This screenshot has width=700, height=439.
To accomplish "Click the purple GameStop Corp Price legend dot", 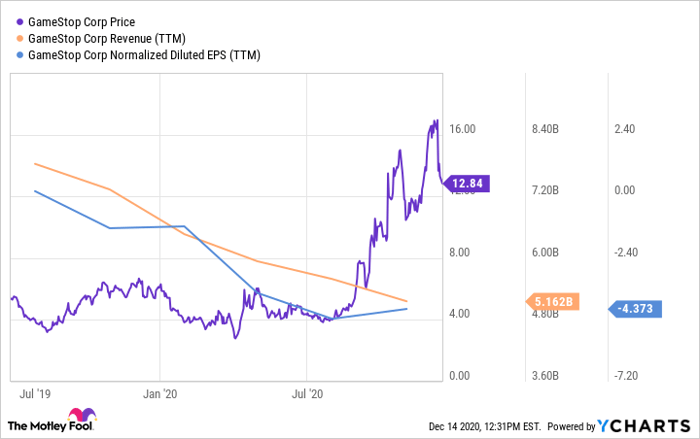I will click(x=18, y=21).
